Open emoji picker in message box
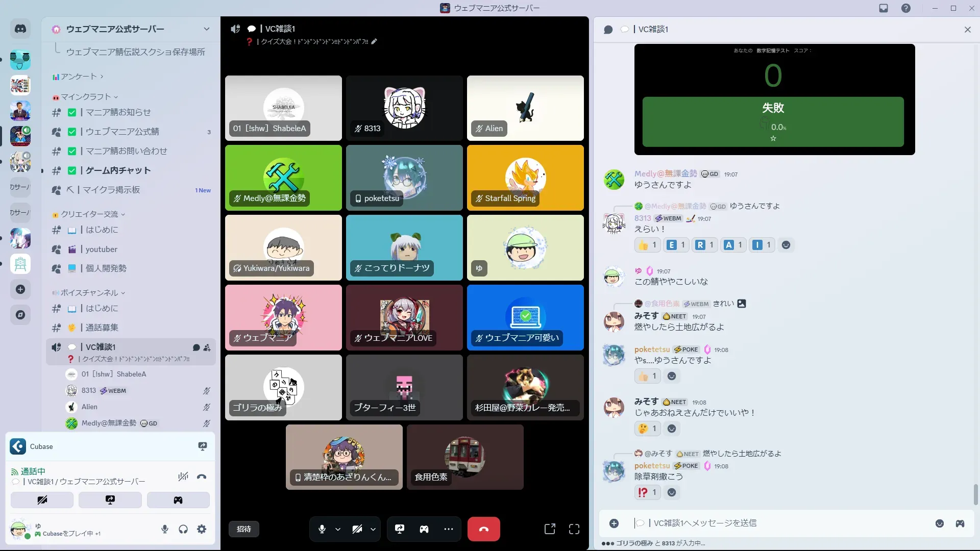Viewport: 980px width, 551px height. pyautogui.click(x=940, y=523)
